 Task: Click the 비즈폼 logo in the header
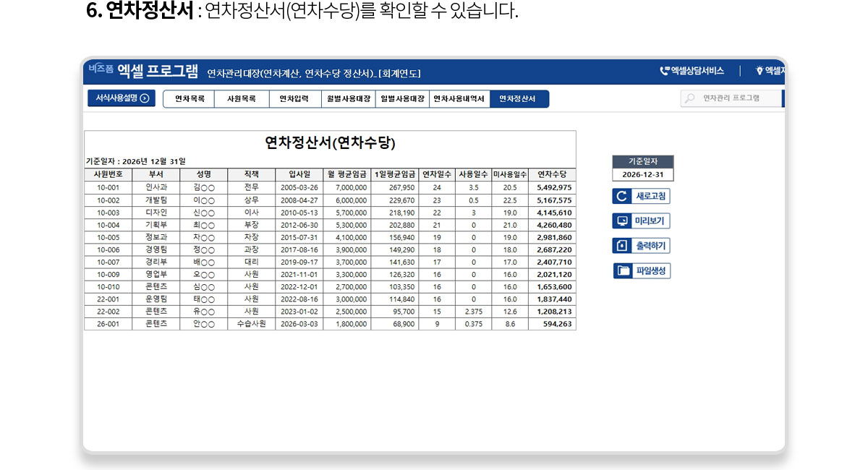[101, 69]
